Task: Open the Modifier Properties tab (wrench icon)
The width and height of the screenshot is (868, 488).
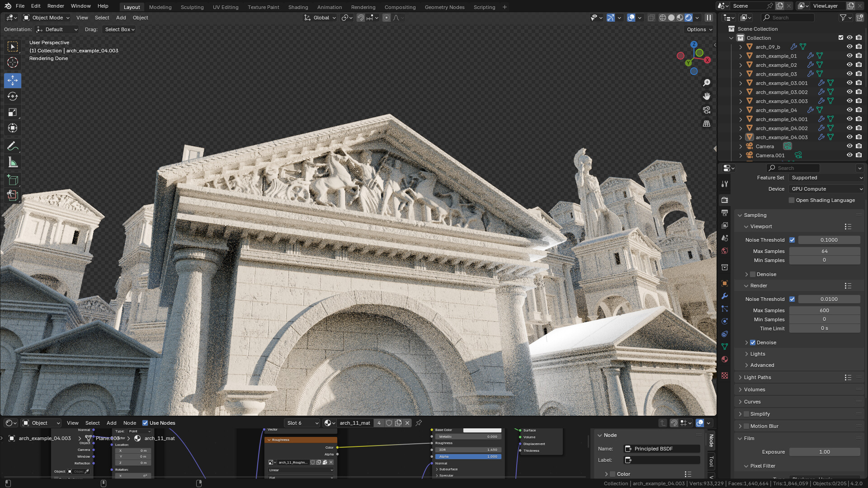Action: (725, 296)
